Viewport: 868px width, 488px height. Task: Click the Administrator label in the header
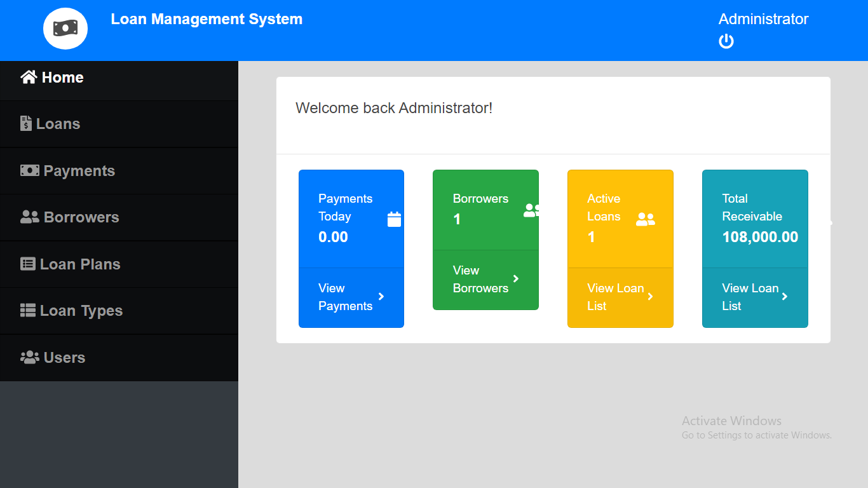pos(763,19)
